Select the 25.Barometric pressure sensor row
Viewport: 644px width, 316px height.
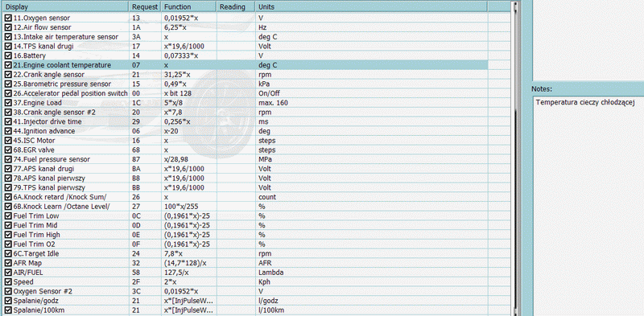[x=246, y=84]
